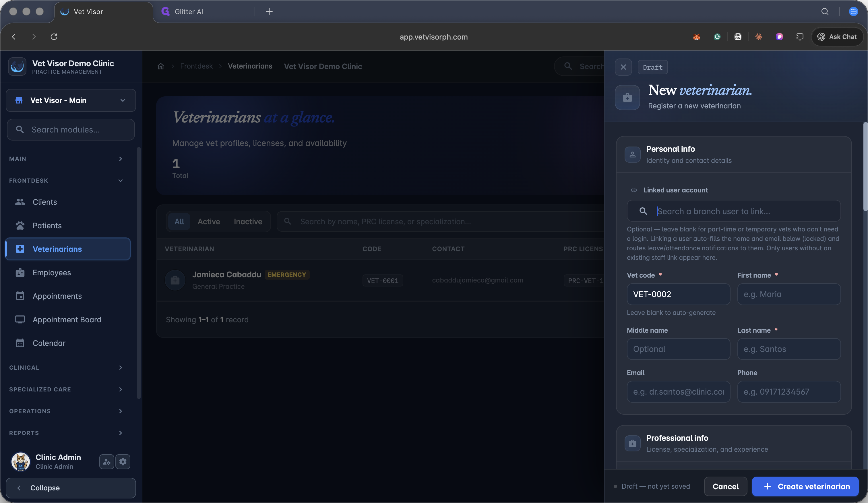Expand the SPECIALIZED CARE section

(66, 389)
